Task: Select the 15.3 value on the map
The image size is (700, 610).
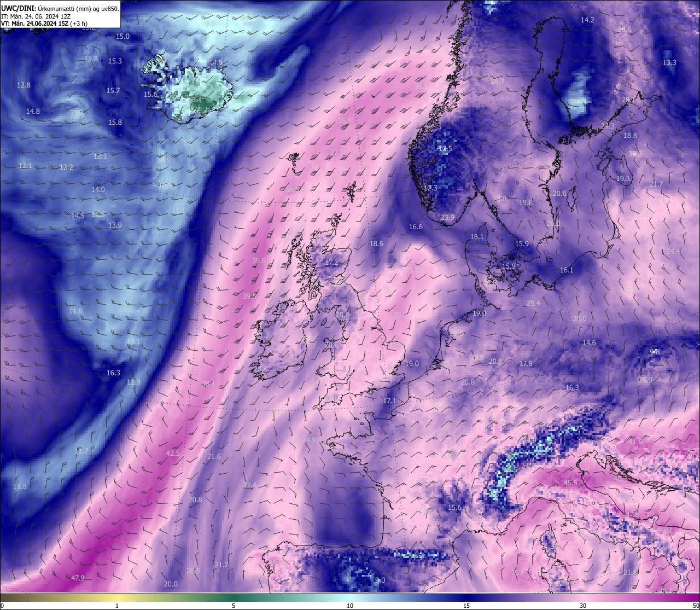Action: [115, 61]
